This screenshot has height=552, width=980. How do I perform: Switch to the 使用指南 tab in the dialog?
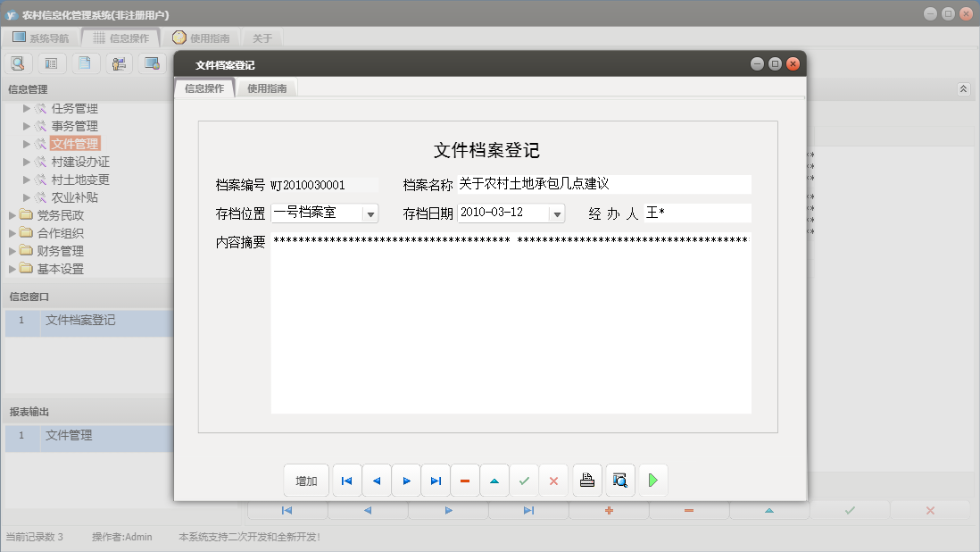[269, 88]
